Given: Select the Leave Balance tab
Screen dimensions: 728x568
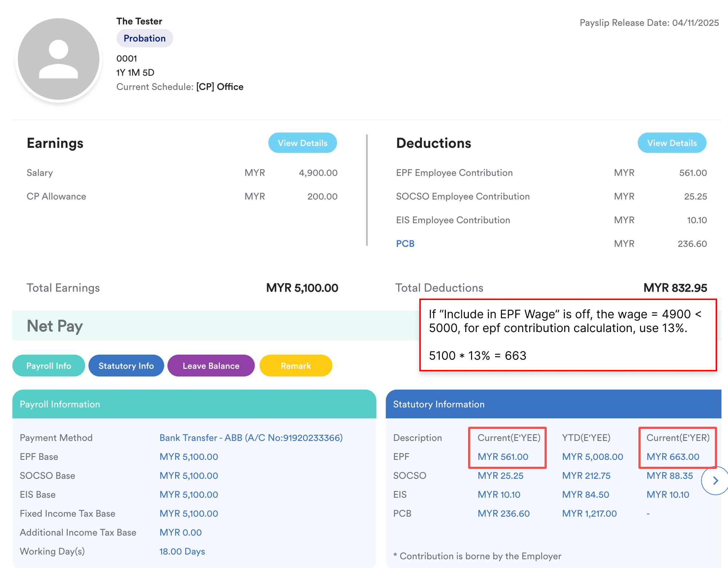Looking at the screenshot, I should [211, 366].
